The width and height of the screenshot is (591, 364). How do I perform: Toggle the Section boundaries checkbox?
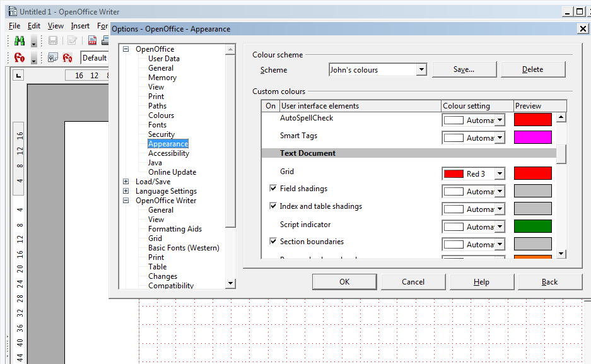pos(273,242)
